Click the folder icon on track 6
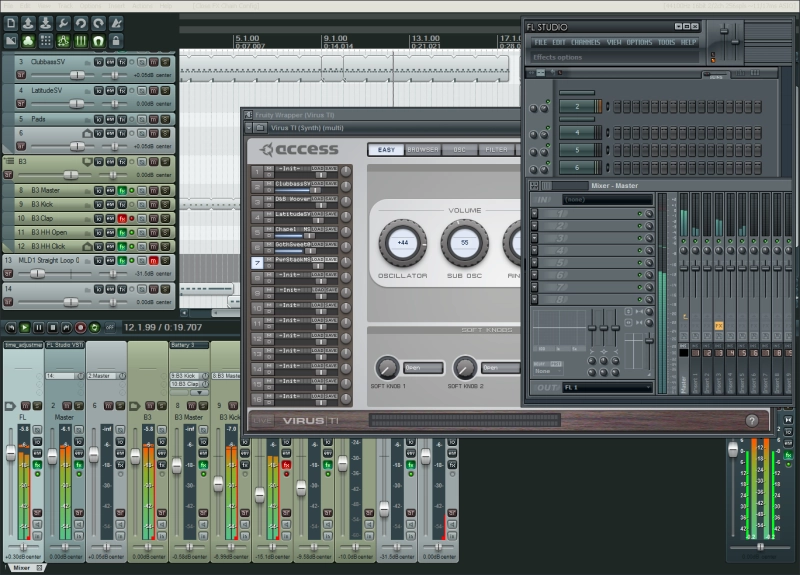 click(x=87, y=133)
